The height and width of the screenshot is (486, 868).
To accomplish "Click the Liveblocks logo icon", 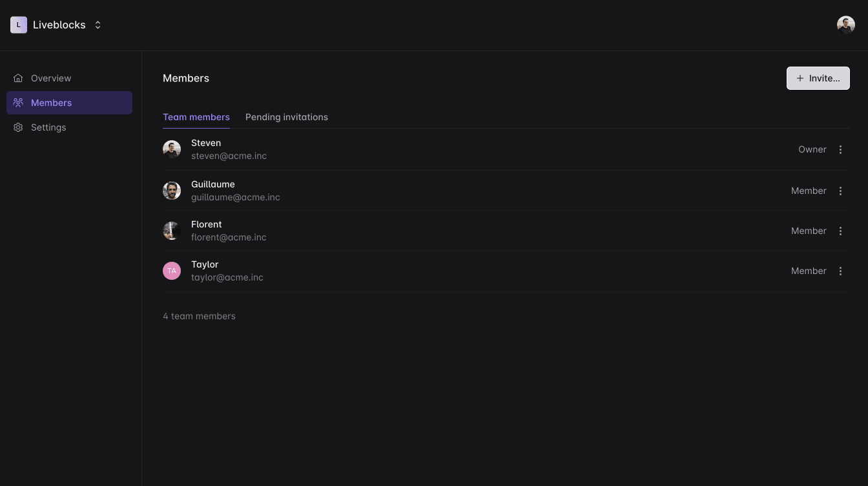I will coord(19,25).
